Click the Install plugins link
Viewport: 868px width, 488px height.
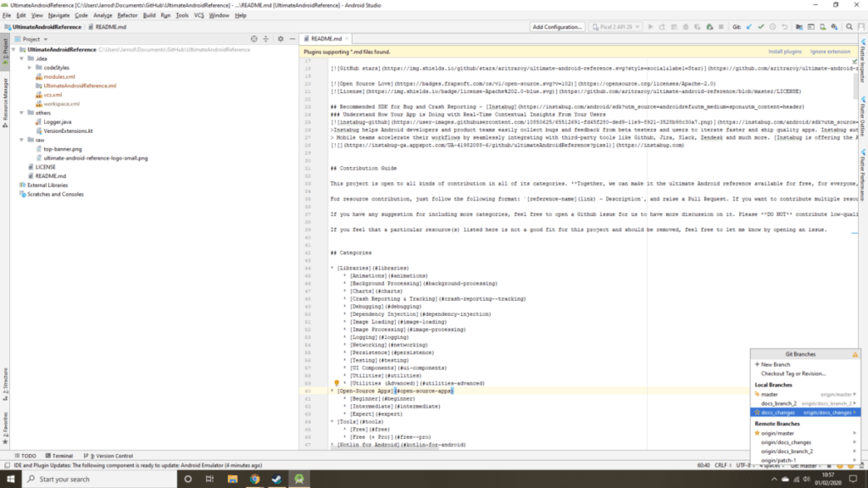pyautogui.click(x=786, y=52)
